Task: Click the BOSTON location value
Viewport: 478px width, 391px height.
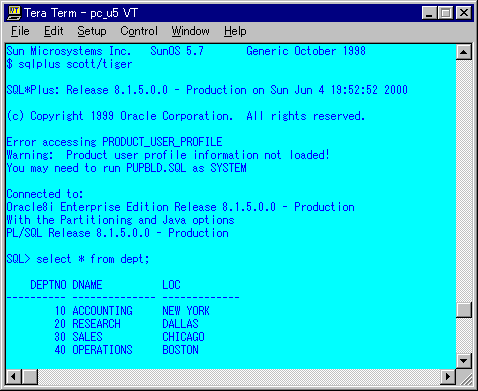Action: 180,350
